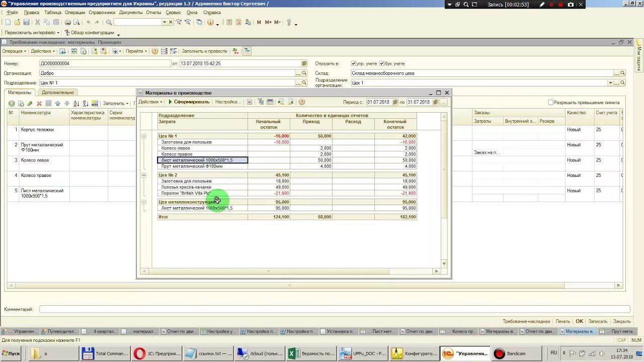The image size is (644, 362).
Task: Click the help question icon in document toolbar
Action: coord(155,51)
